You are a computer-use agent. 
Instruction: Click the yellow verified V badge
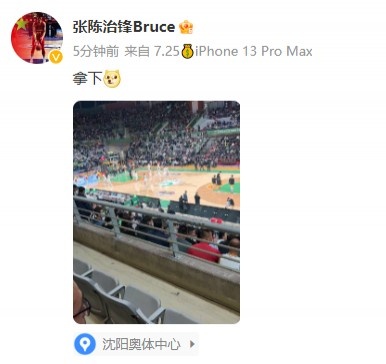[56, 57]
